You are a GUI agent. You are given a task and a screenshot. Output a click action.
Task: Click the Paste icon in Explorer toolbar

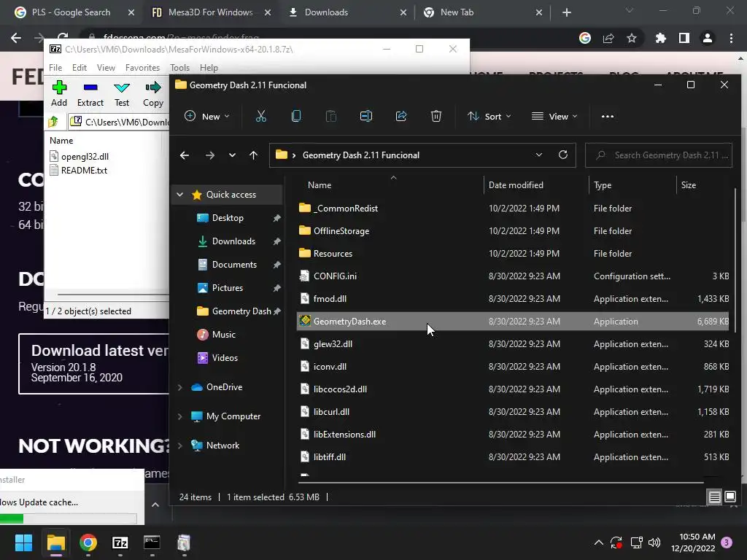[330, 116]
